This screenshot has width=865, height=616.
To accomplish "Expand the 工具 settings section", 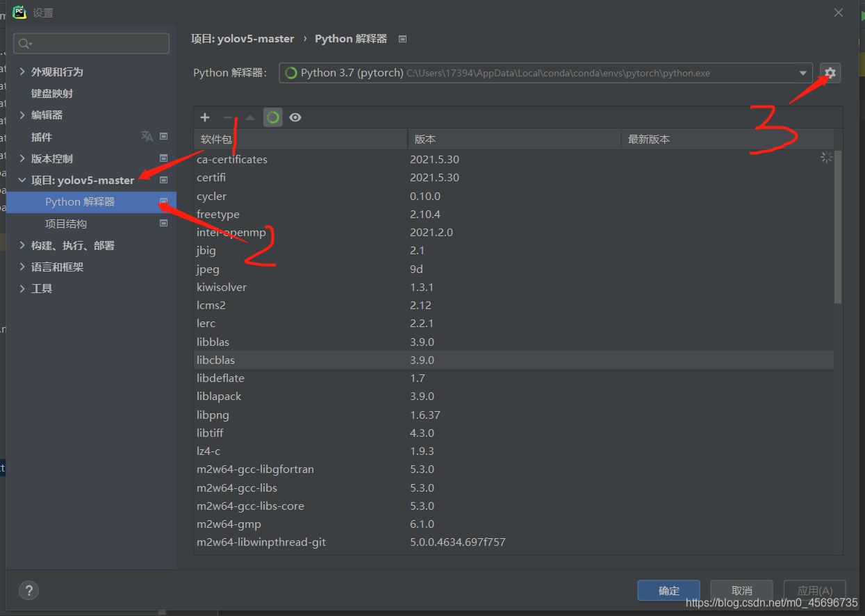I will [22, 288].
